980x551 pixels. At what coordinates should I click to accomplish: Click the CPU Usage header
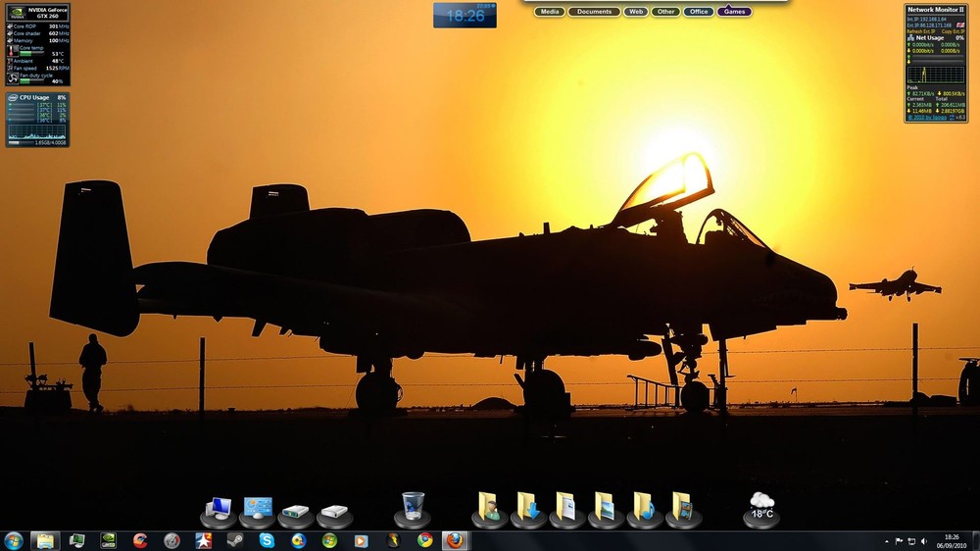pyautogui.click(x=34, y=98)
